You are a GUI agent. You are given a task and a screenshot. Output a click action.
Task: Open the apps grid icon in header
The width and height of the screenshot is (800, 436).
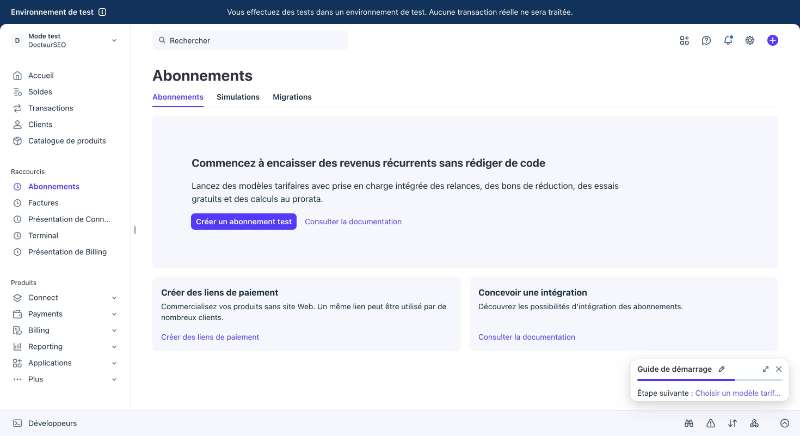click(684, 40)
